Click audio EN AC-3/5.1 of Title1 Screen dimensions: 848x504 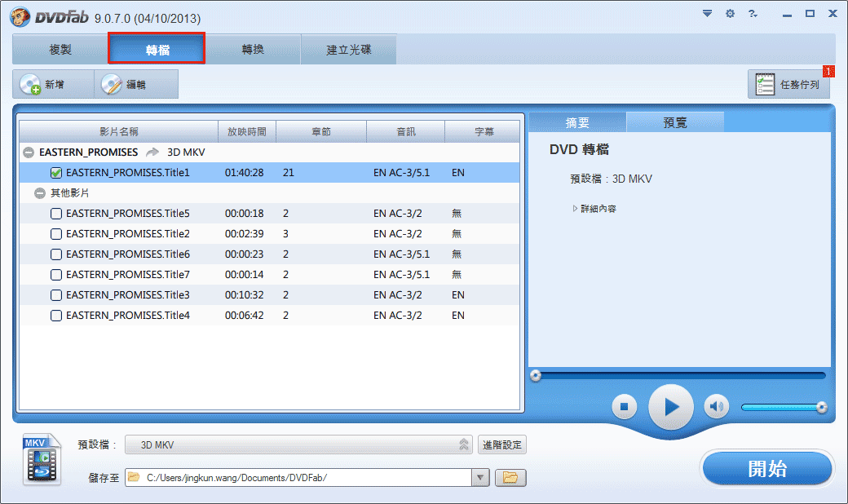pos(401,173)
